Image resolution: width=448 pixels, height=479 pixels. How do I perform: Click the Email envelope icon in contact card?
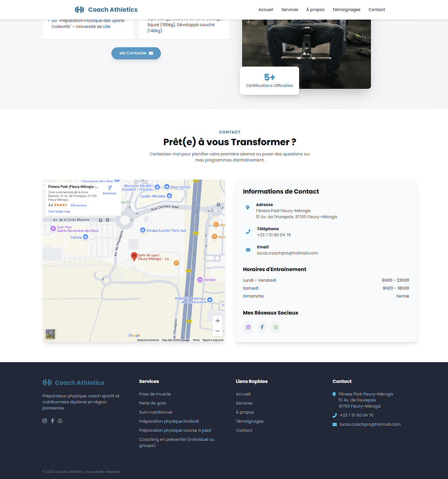(248, 250)
